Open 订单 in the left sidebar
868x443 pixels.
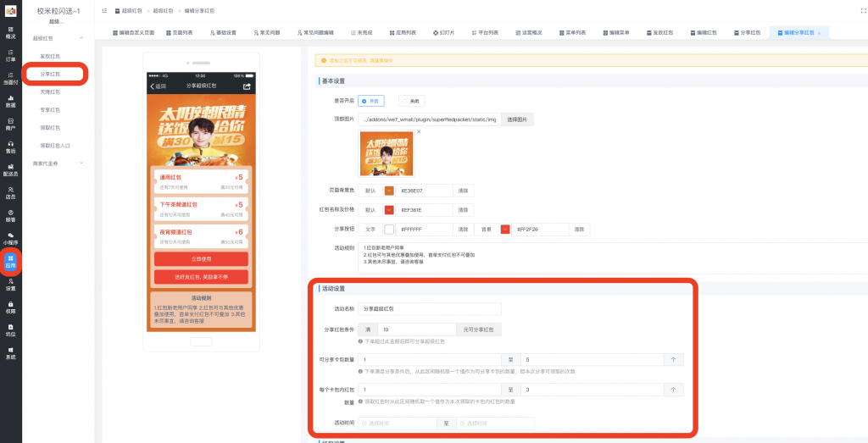point(10,55)
